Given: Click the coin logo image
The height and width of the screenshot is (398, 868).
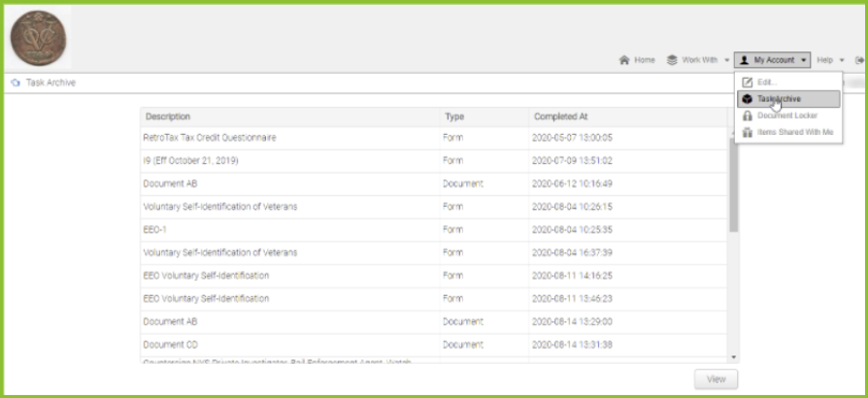Looking at the screenshot, I should [38, 38].
